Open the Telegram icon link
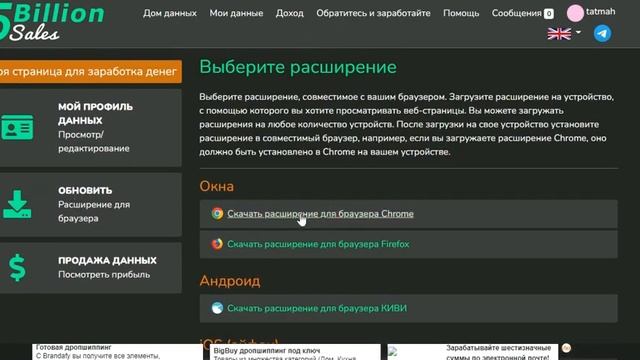640x360 pixels. pos(602,33)
